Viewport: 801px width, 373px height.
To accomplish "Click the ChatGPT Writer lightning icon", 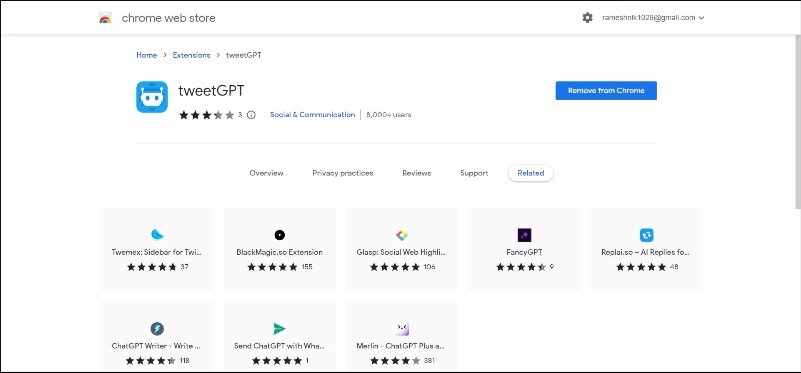I will (x=157, y=329).
